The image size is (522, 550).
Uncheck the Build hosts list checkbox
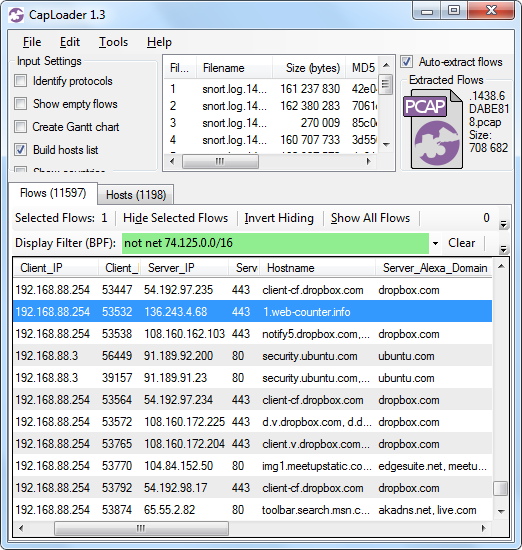click(20, 150)
